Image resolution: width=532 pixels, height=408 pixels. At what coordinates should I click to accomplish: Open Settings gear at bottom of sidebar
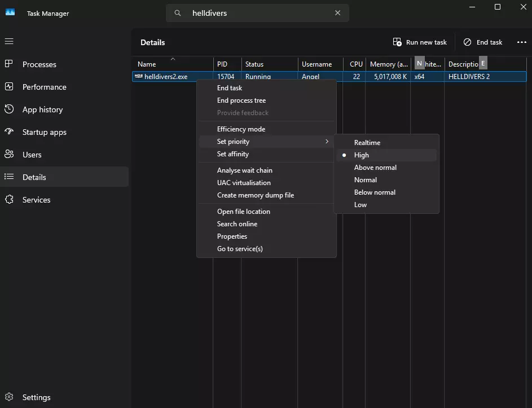(9, 397)
